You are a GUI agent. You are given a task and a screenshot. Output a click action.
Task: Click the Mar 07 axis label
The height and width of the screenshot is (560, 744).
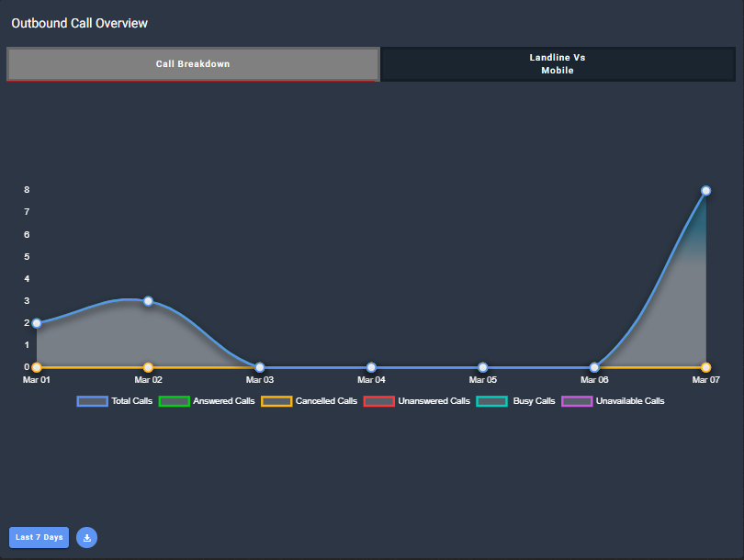[x=705, y=380]
